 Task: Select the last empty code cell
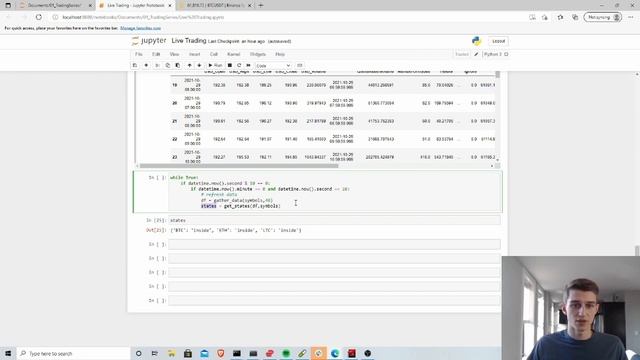coord(334,300)
